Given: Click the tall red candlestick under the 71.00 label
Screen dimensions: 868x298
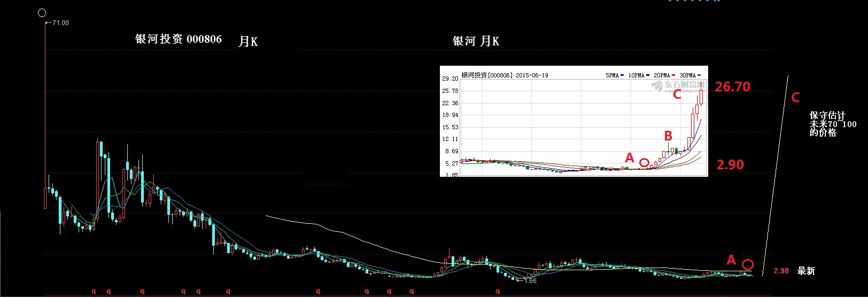Looking at the screenshot, I should tap(45, 115).
